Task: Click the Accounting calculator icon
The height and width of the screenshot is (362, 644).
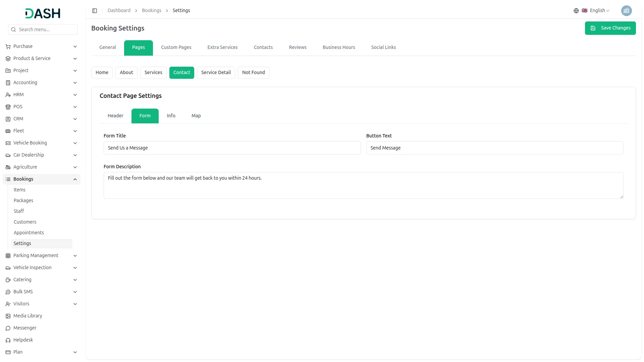Action: (8, 83)
